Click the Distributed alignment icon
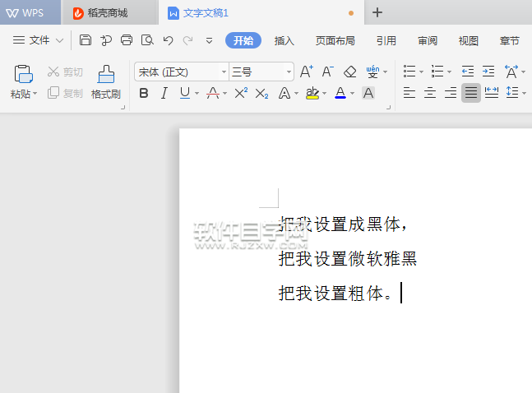This screenshot has height=393, width=532. 492,93
